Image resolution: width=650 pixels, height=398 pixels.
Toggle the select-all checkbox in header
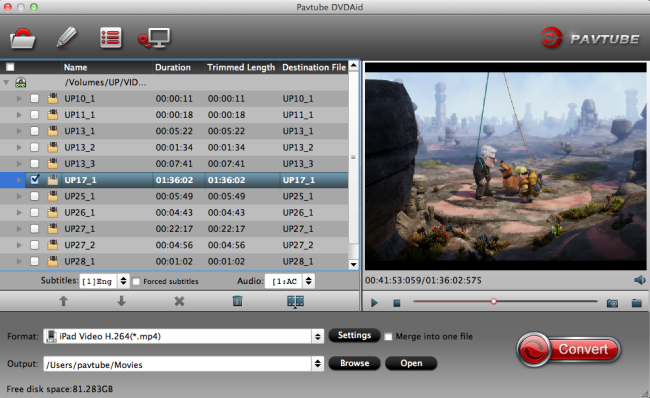10,67
